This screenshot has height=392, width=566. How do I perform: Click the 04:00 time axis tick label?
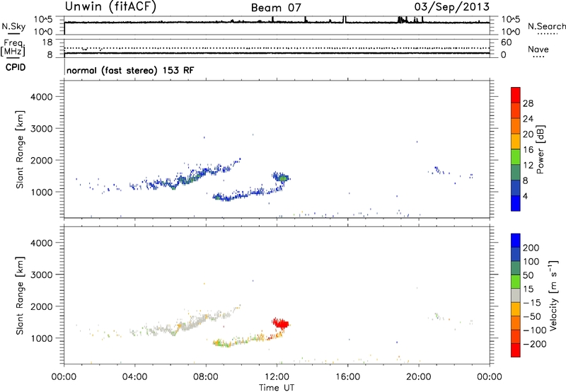(135, 377)
